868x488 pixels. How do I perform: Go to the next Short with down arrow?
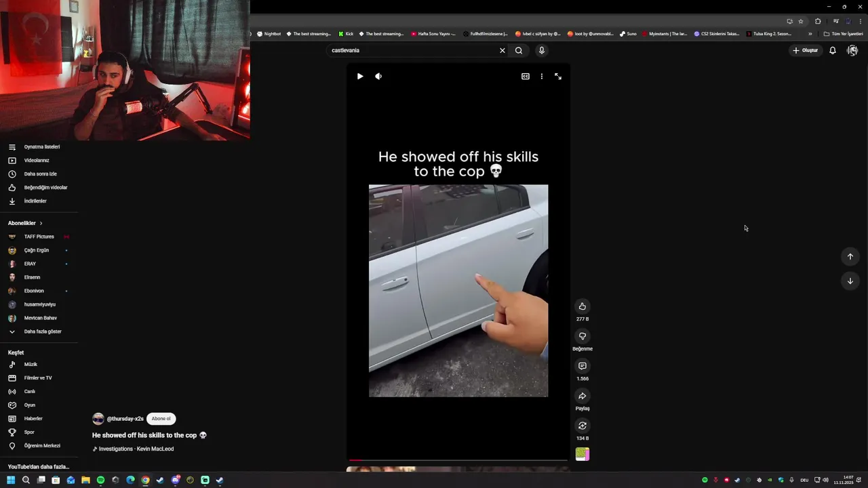[x=850, y=281]
